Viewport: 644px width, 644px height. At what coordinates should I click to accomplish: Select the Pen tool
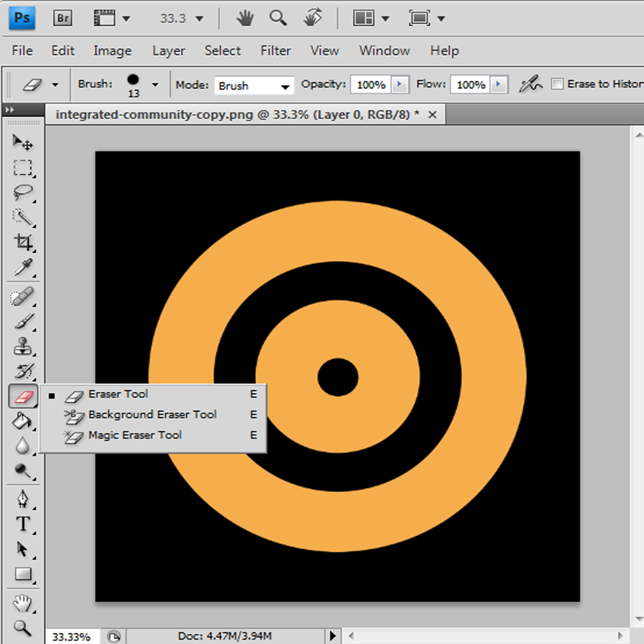pyautogui.click(x=23, y=499)
